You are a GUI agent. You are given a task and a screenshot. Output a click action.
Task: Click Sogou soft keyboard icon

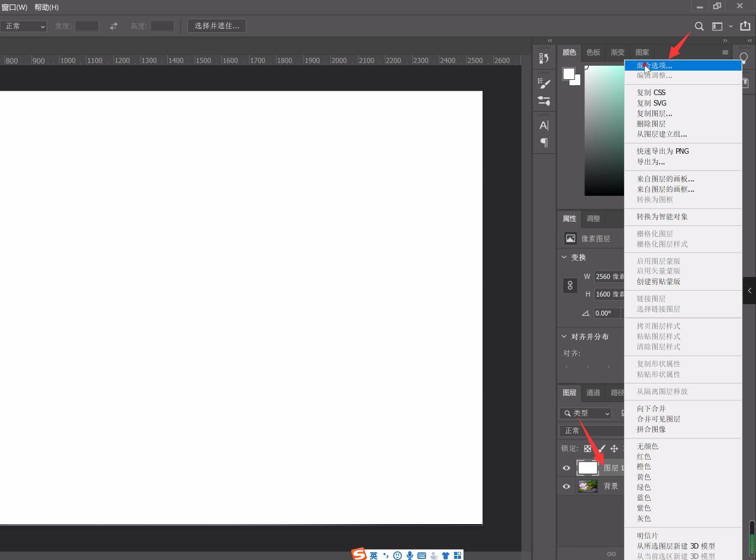coord(421,555)
